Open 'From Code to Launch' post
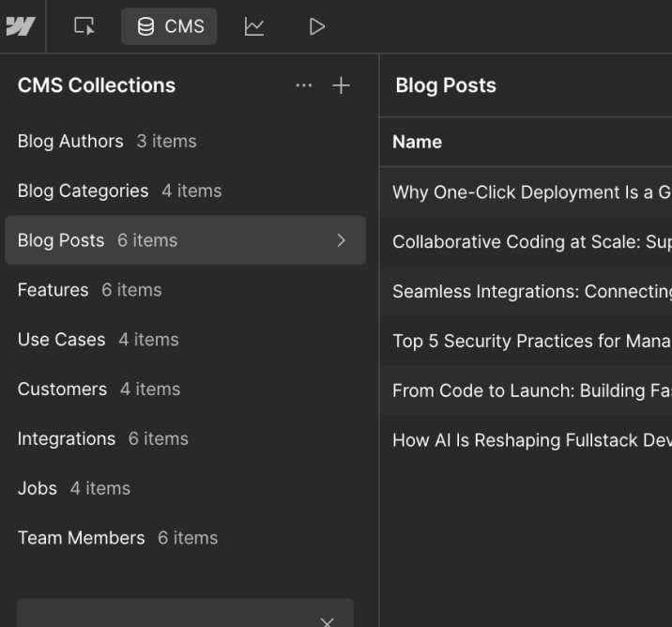The image size is (672, 627). (526, 390)
